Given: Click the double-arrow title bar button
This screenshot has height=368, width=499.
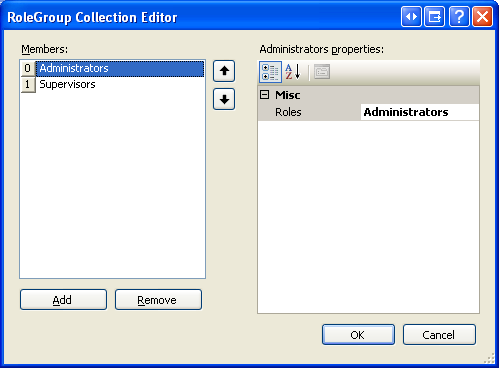Looking at the screenshot, I should pos(411,16).
